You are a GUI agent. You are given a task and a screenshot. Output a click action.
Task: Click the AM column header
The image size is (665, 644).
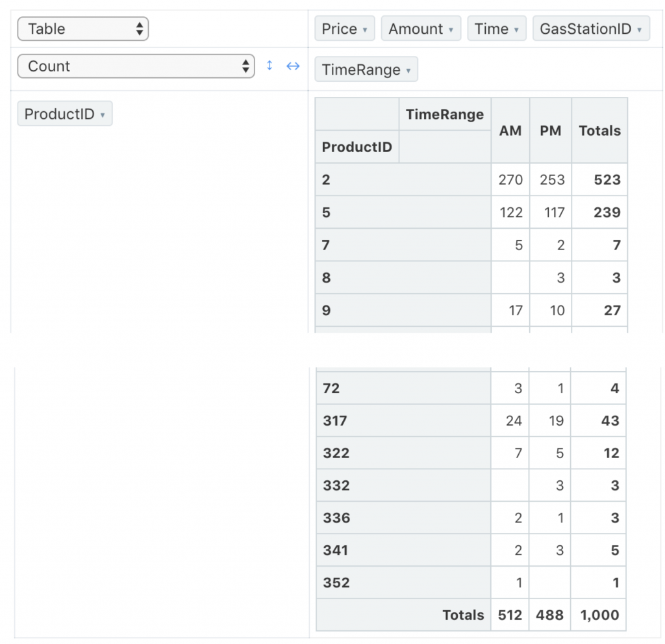[510, 131]
